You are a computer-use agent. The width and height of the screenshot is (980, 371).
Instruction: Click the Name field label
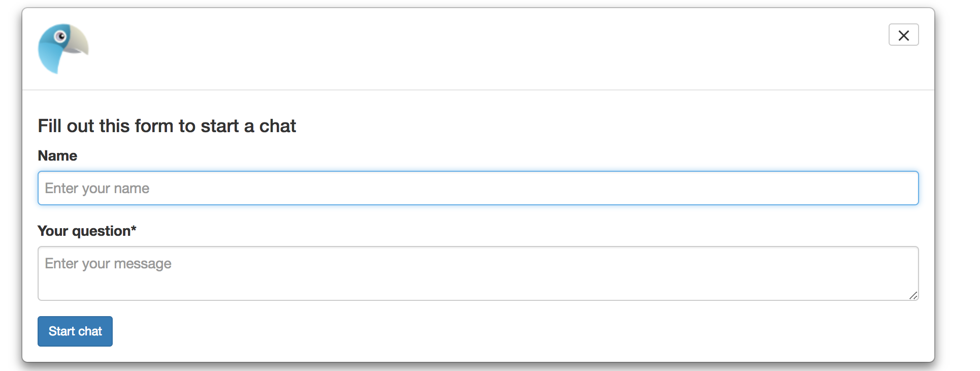click(x=57, y=156)
